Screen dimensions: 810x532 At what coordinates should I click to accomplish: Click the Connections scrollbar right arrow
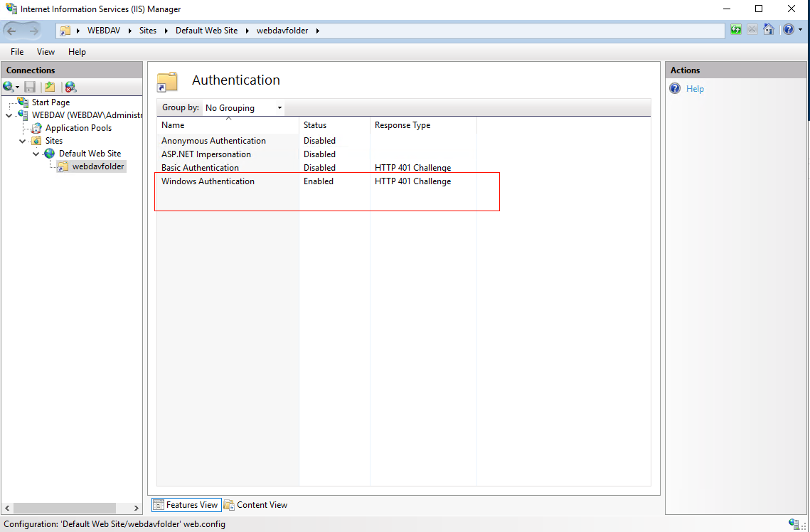point(136,509)
